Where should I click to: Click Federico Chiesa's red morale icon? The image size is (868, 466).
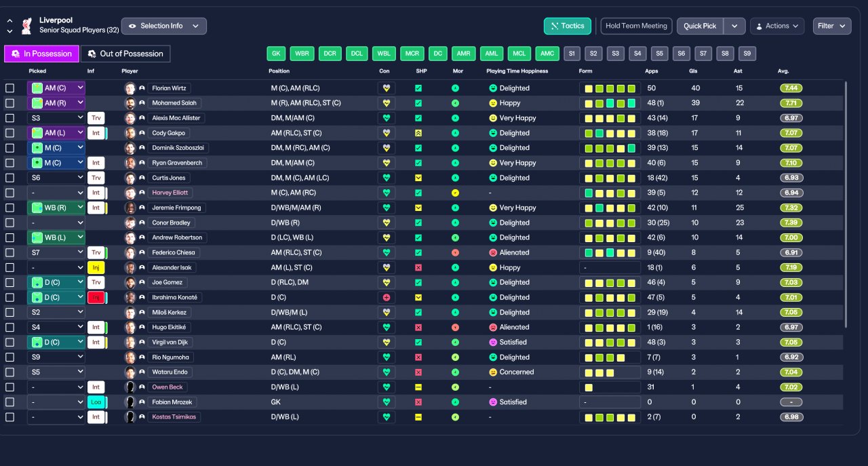click(455, 252)
